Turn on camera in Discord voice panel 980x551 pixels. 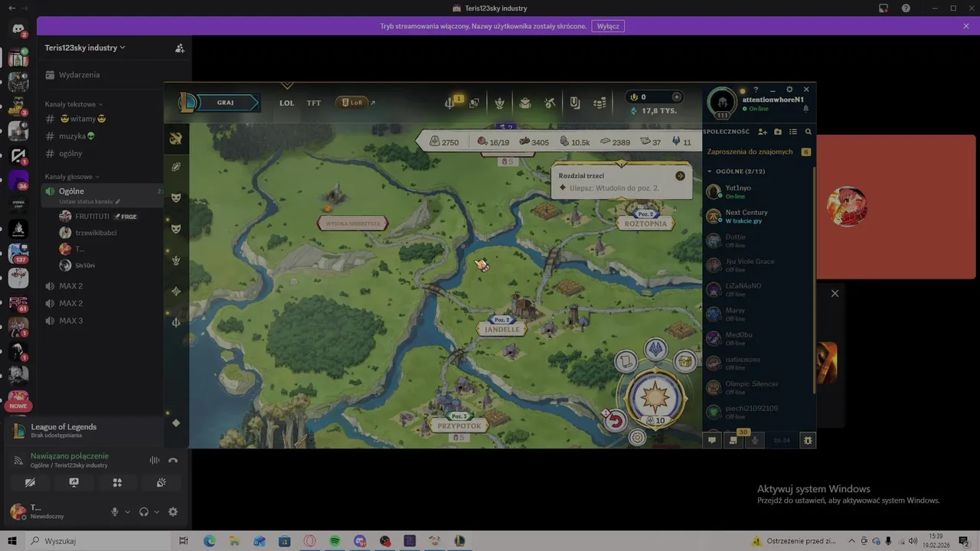click(31, 483)
